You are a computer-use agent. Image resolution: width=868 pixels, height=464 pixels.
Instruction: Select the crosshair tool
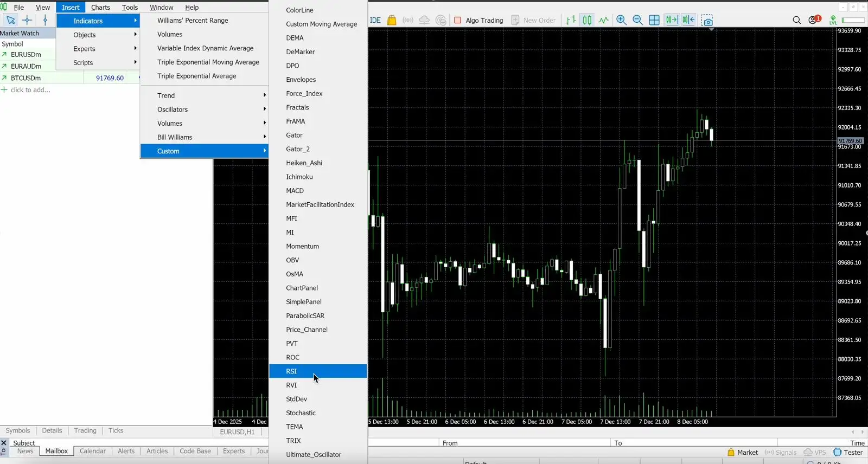coord(27,20)
